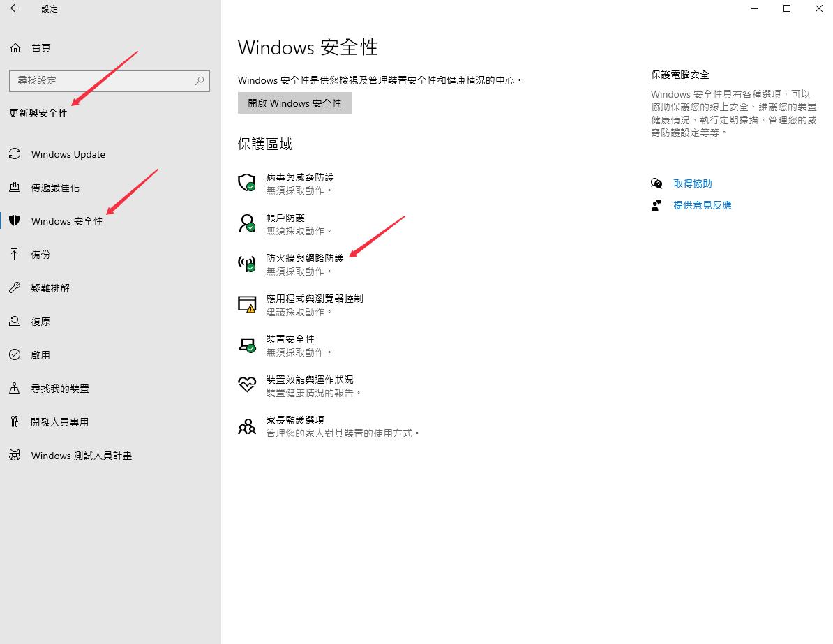The height and width of the screenshot is (644, 833).
Task: Click the 家長監護選項 family icon
Action: (x=247, y=426)
